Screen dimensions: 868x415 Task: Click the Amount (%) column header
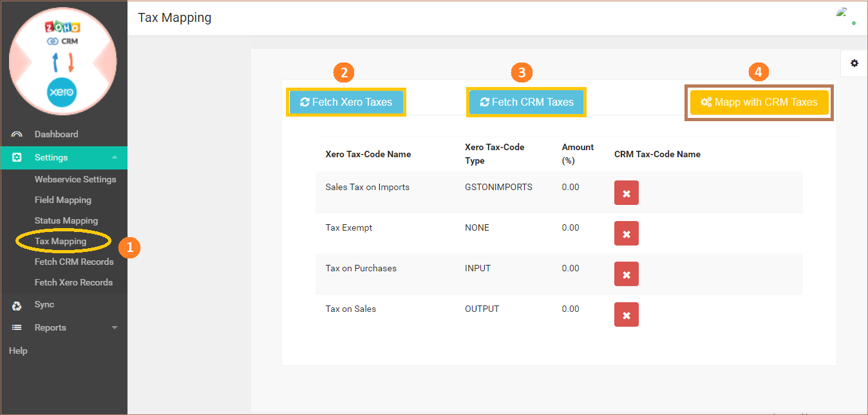click(578, 154)
